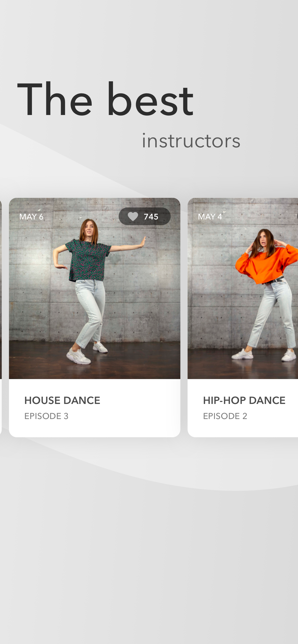Click the dancer's white sneakers on House Dance
Screen dimensions: 298x644
coord(87,352)
